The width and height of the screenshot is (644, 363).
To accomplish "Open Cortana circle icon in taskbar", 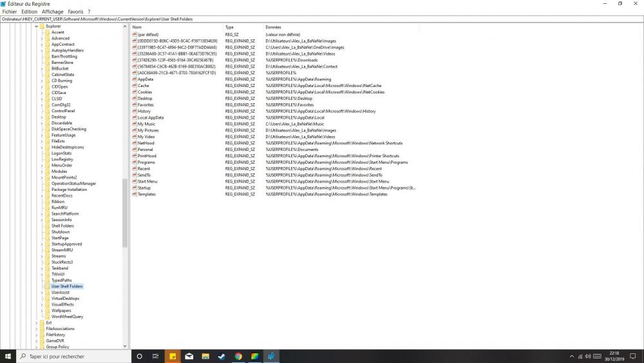I will [x=139, y=357].
